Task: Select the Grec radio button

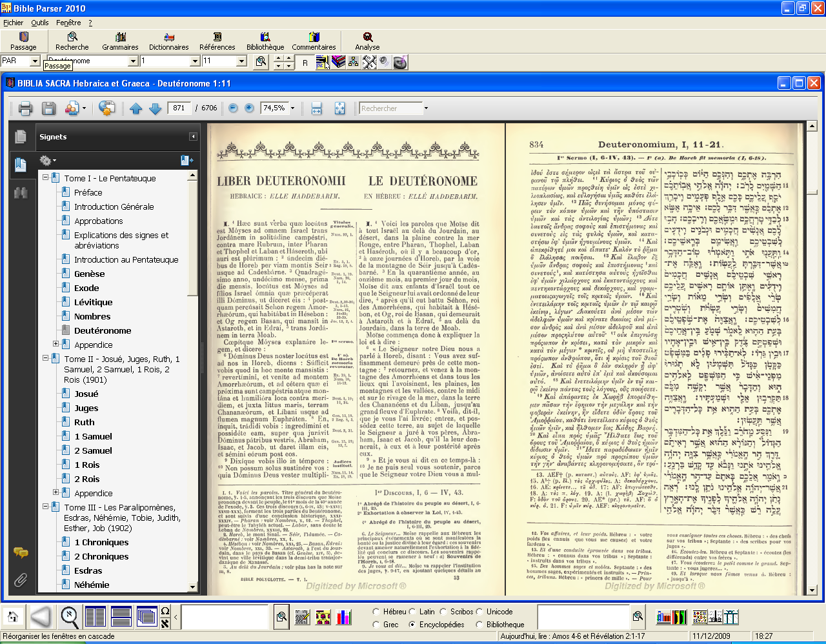Action: pyautogui.click(x=376, y=625)
